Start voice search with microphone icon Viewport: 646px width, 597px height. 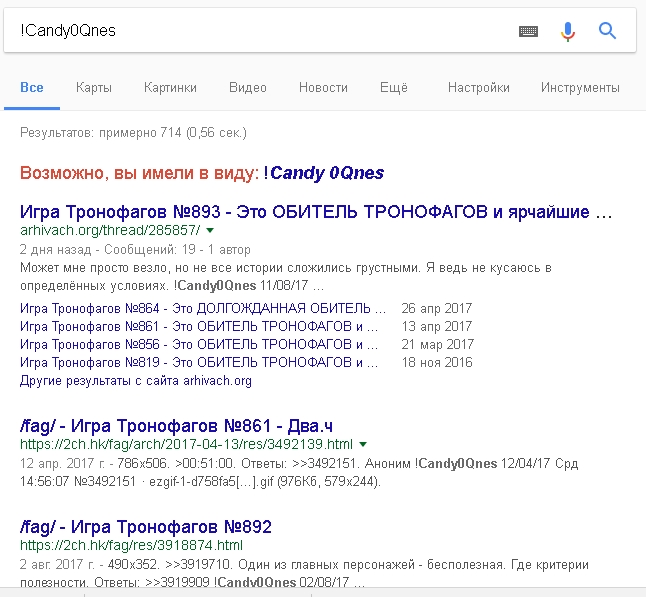pyautogui.click(x=568, y=31)
